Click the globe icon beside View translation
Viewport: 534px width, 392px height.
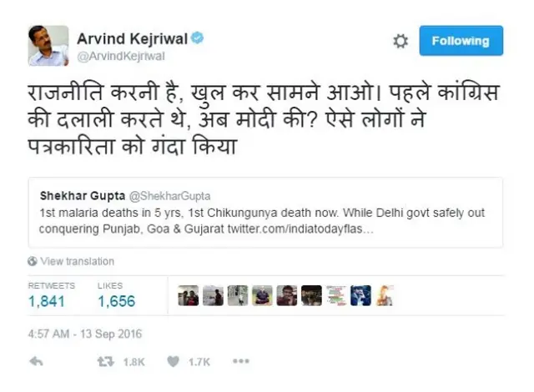tap(33, 261)
